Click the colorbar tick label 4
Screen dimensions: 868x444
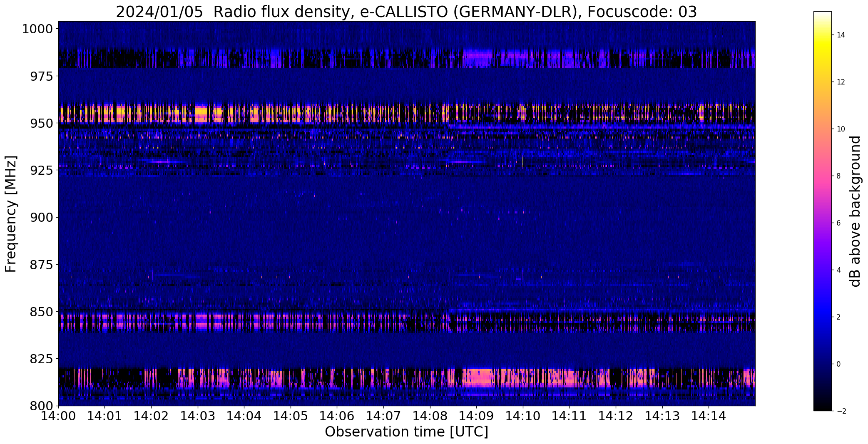(x=838, y=270)
